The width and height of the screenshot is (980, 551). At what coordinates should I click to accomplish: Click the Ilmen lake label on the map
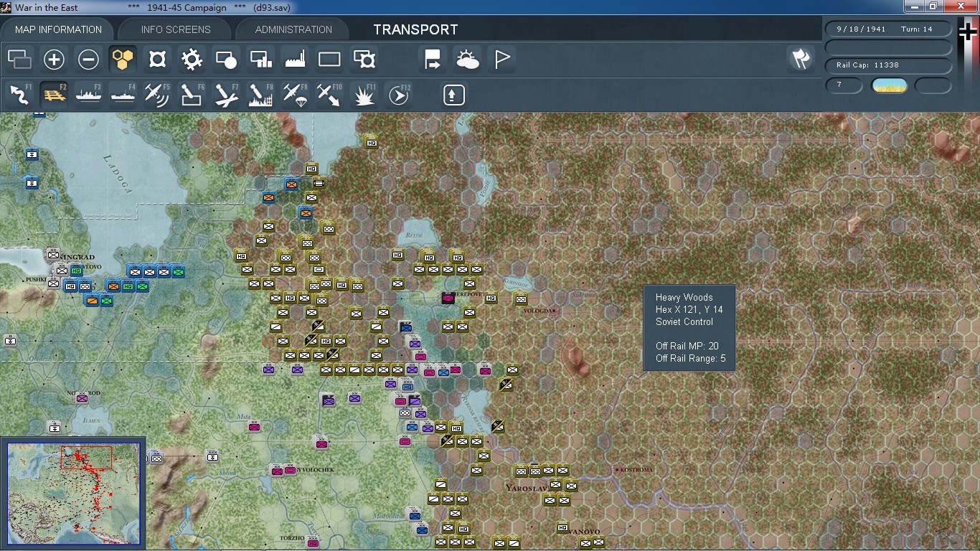(92, 420)
